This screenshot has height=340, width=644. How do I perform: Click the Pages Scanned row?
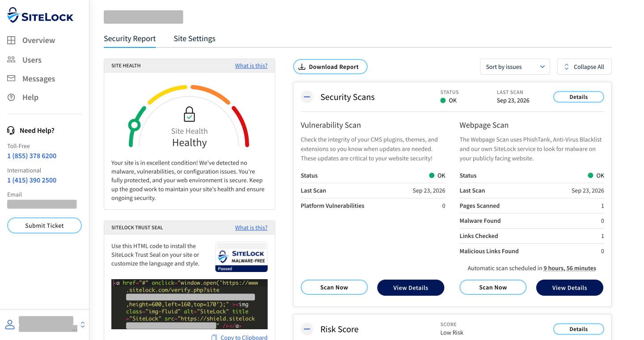tap(532, 206)
